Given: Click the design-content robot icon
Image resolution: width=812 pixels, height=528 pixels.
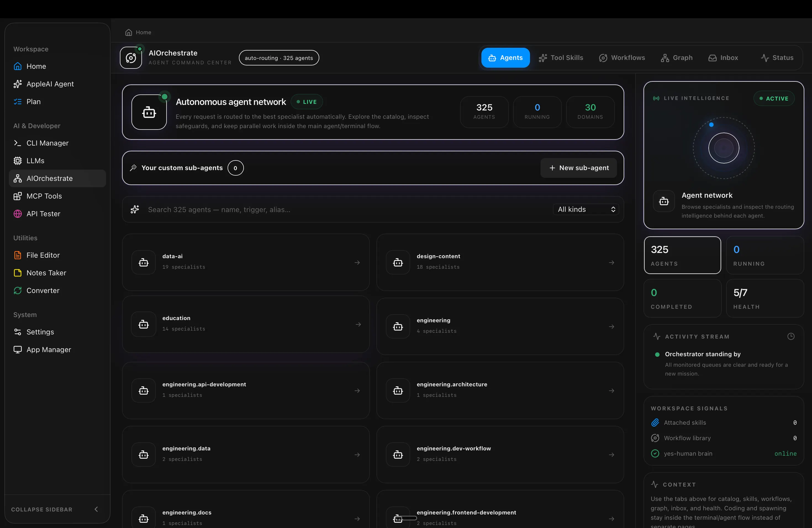Looking at the screenshot, I should coord(398,262).
